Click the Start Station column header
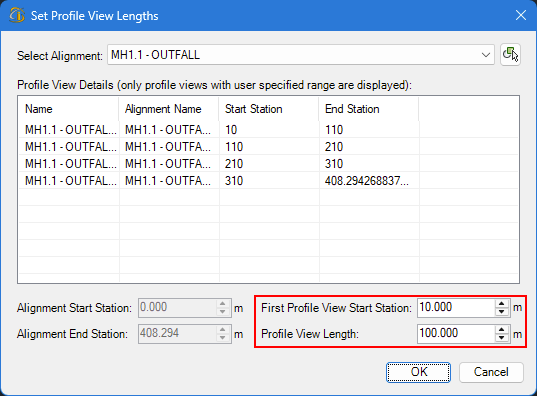537x396 pixels. coord(269,109)
